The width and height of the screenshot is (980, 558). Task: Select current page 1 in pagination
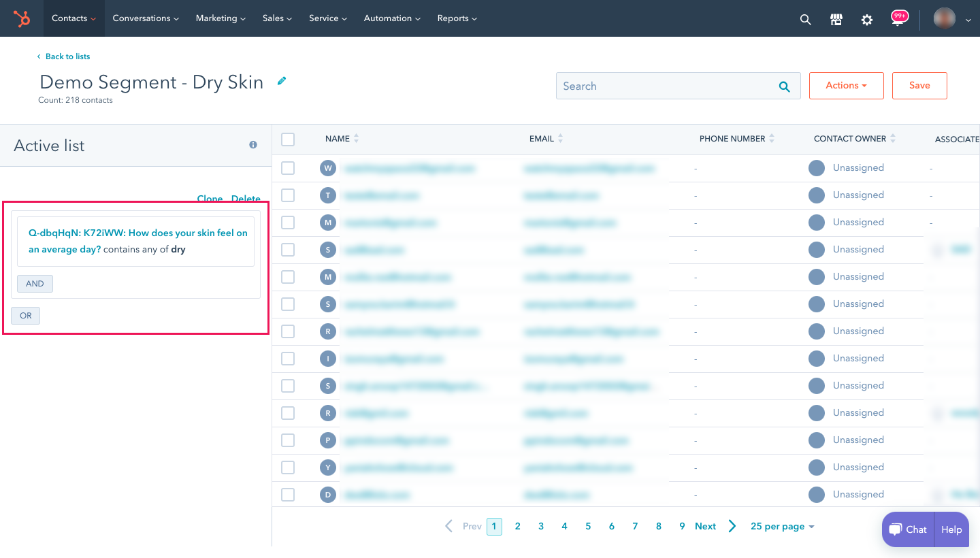click(x=495, y=526)
